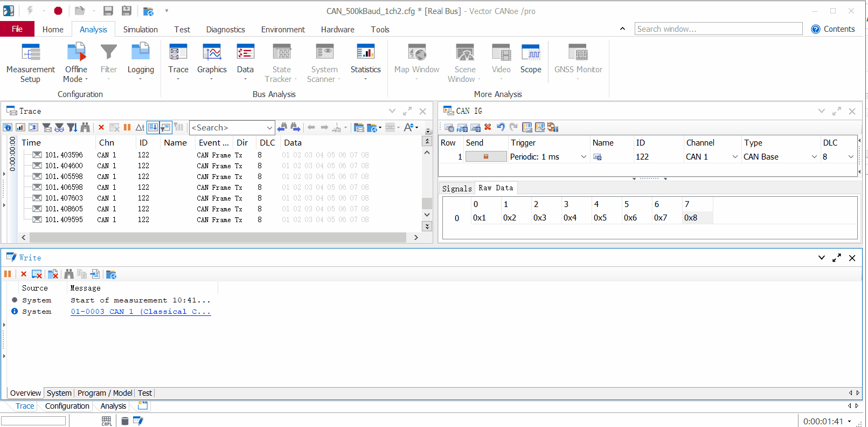Open the Channel CAN 1 dropdown
868x427 pixels.
tap(735, 157)
